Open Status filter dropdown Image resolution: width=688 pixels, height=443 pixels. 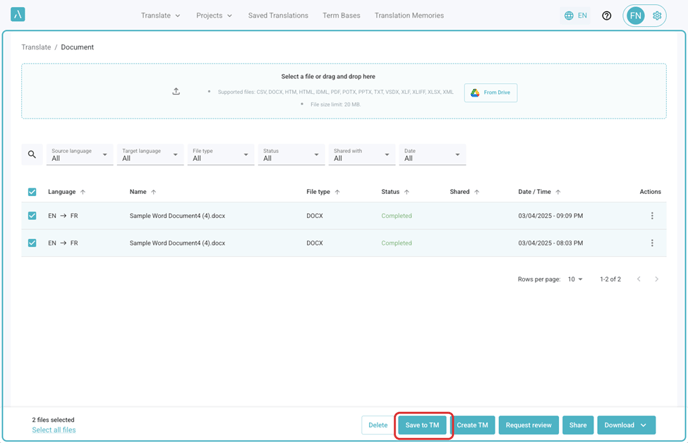(291, 154)
